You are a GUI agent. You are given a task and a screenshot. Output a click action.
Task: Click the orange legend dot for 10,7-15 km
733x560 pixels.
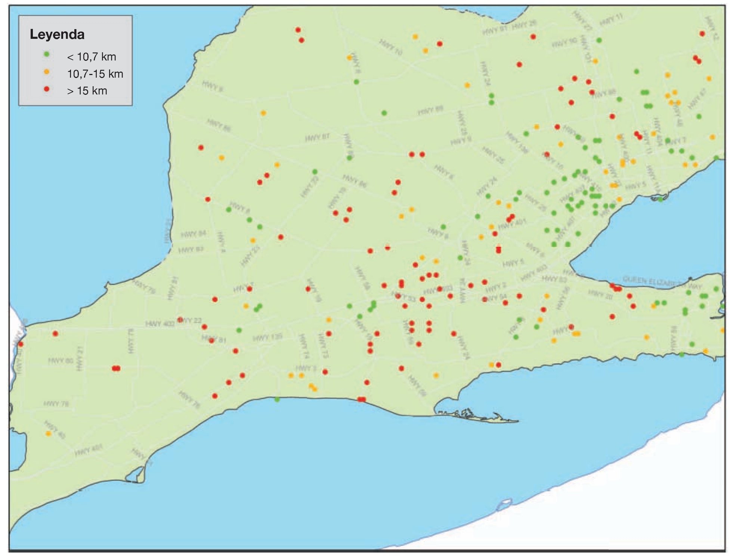[47, 72]
